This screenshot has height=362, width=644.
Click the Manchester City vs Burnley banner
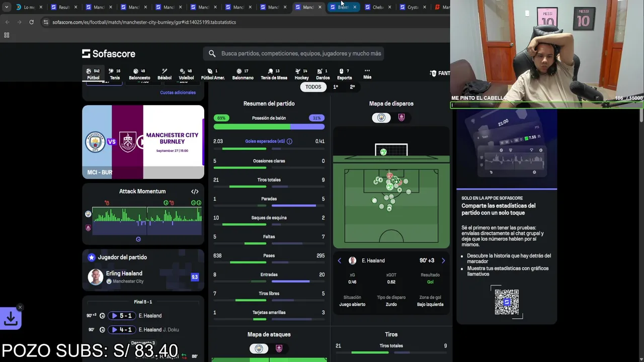click(143, 142)
